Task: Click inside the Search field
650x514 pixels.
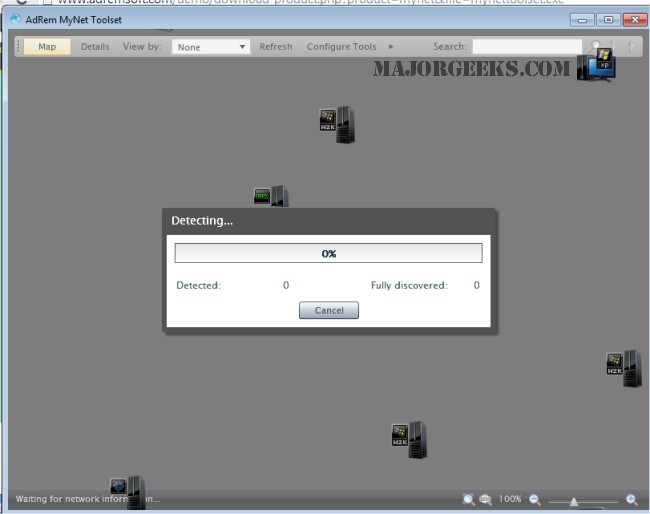Action: (x=527, y=46)
